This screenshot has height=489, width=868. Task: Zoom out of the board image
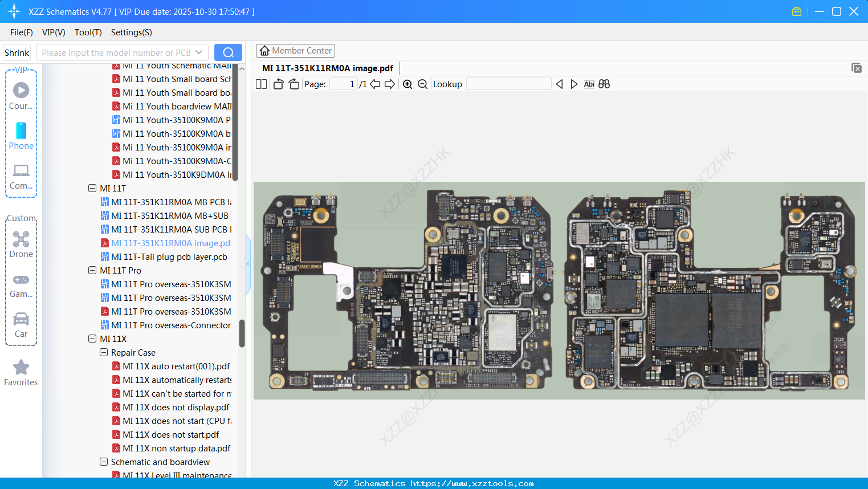422,84
